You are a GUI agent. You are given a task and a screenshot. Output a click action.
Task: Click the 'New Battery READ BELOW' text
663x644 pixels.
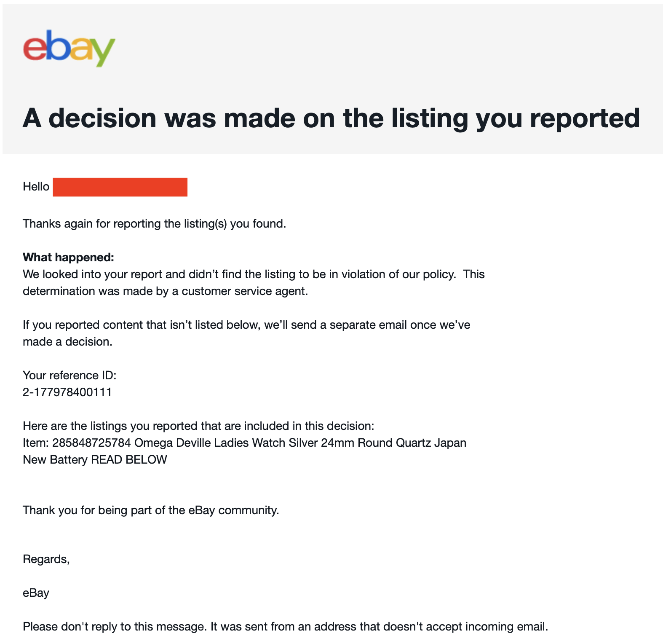pos(95,460)
